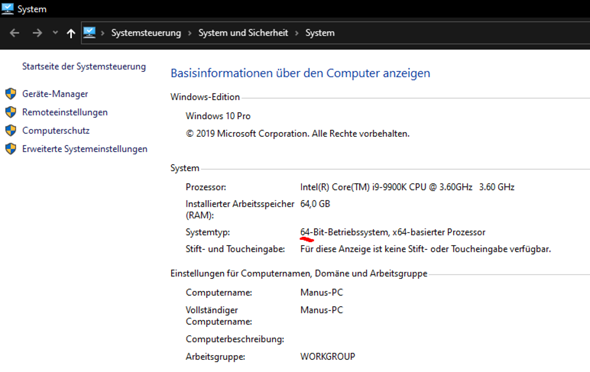Select Systemsteuerung in the breadcrumb
This screenshot has width=590, height=372.
(x=146, y=33)
